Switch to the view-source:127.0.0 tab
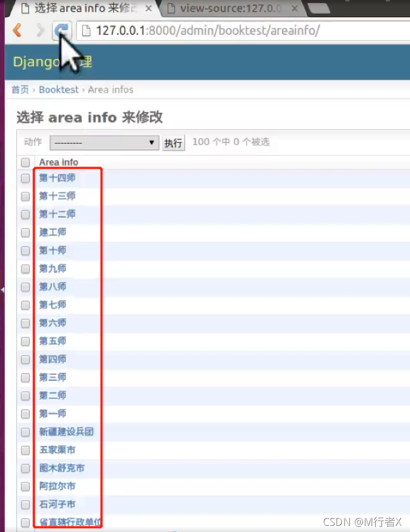The image size is (410, 532). click(233, 8)
